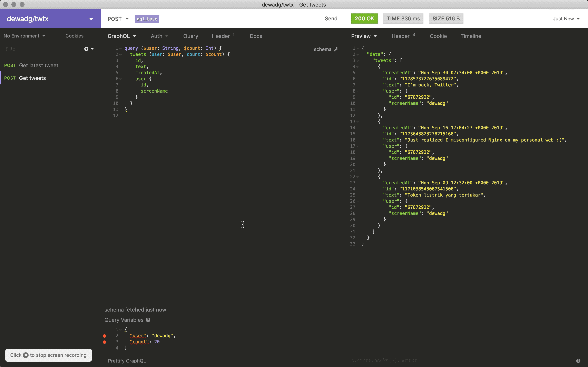Click the Query Variables help icon

148,320
